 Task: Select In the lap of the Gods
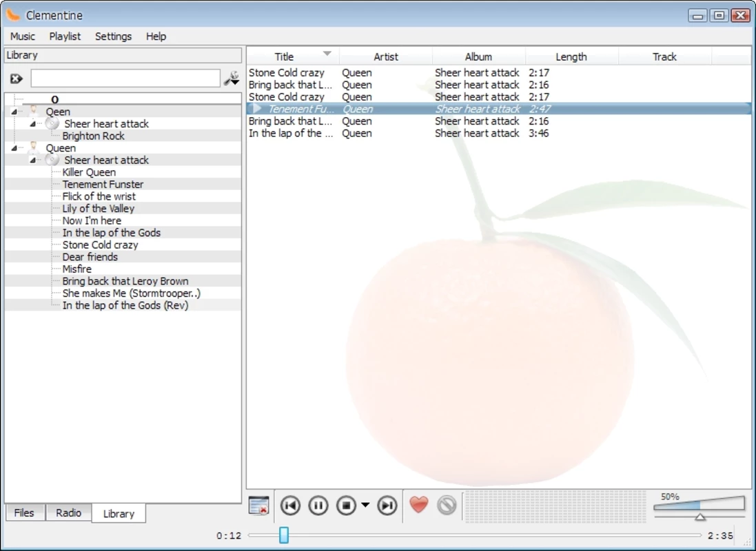coord(112,232)
